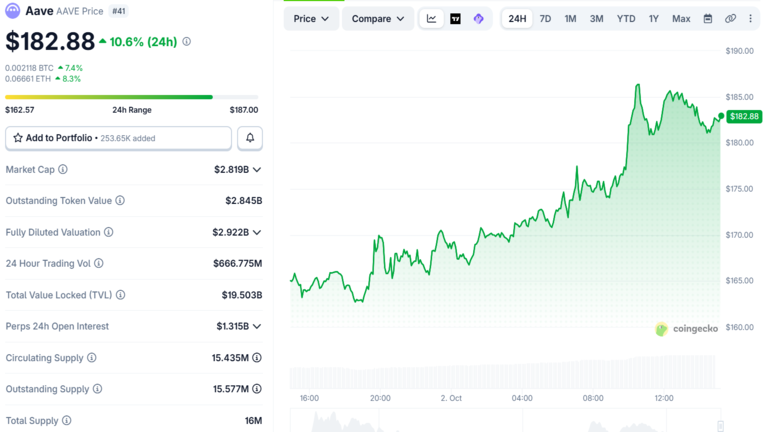
Task: Click the green price line endpoint dot
Action: point(721,116)
